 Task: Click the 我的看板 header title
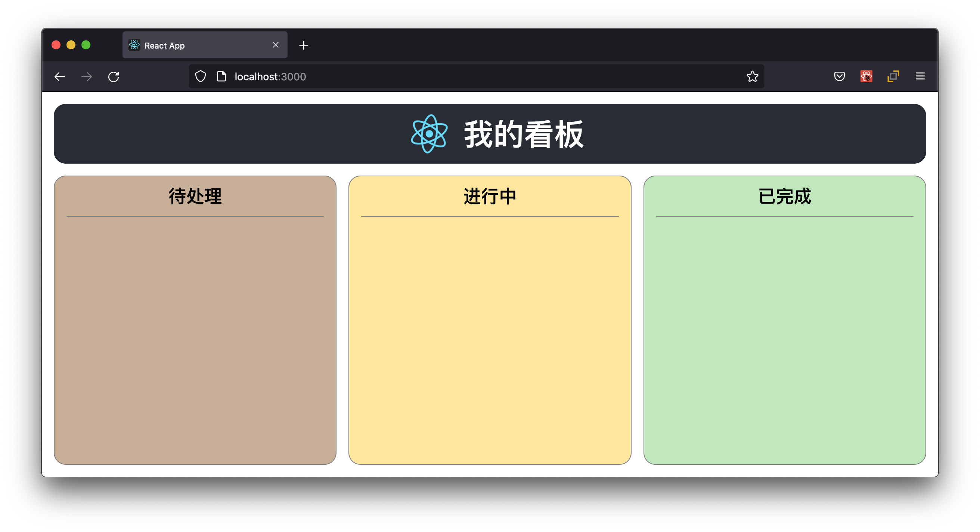click(524, 134)
